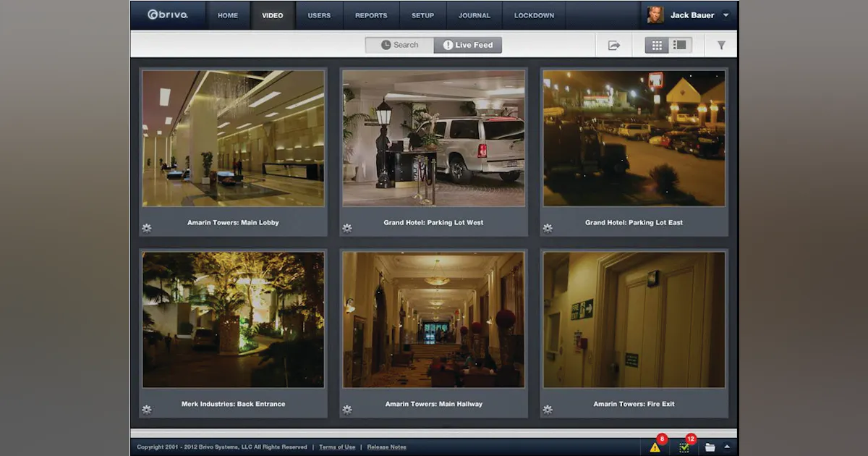The image size is (868, 456).
Task: Open Grand Hotel: Parking Lot West feed
Action: [x=433, y=138]
